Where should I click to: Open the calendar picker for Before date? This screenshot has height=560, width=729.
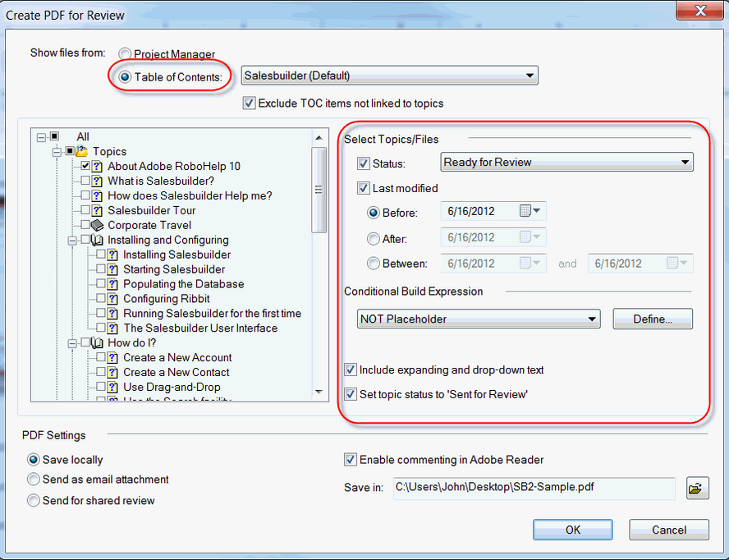point(531,212)
